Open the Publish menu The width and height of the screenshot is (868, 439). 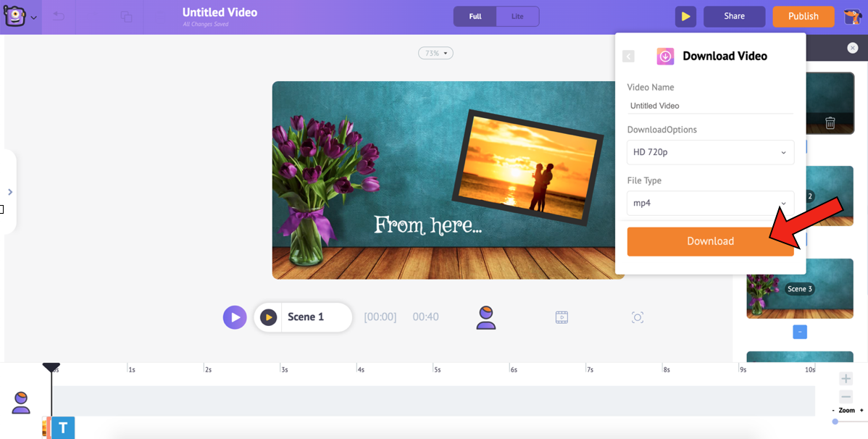[803, 17]
